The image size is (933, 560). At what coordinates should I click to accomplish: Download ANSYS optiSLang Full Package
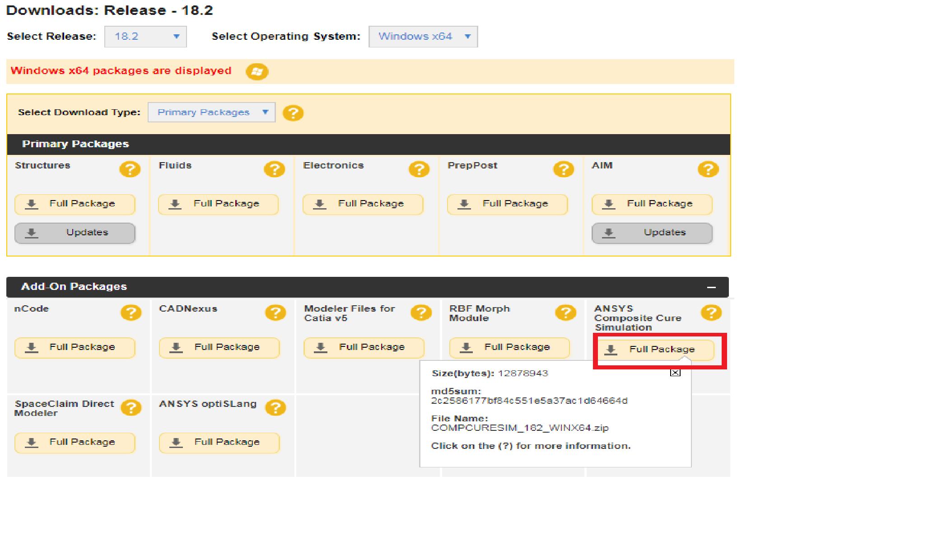tap(219, 443)
